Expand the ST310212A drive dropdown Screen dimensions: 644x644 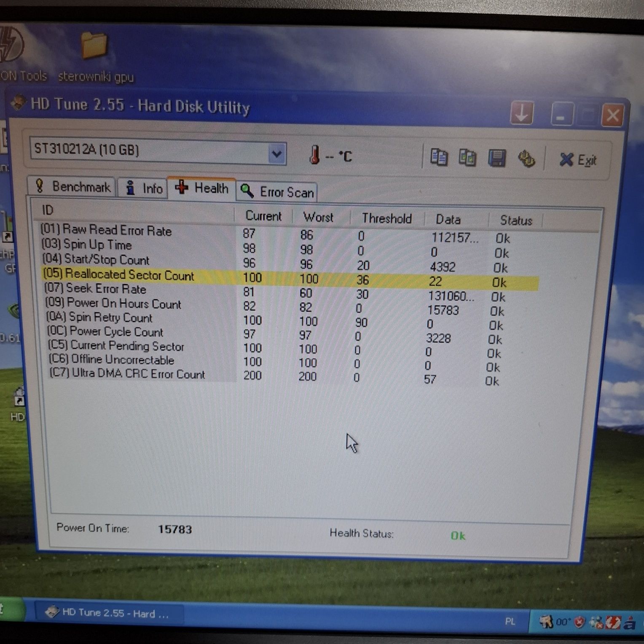pyautogui.click(x=277, y=154)
